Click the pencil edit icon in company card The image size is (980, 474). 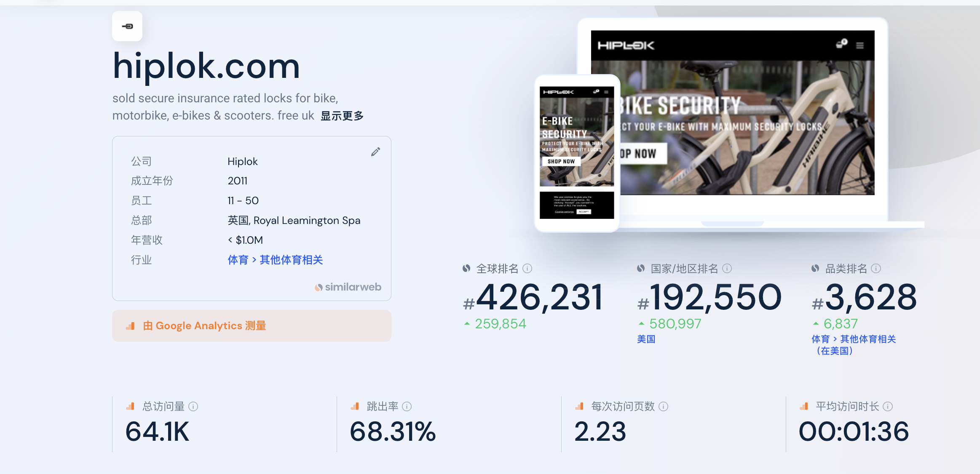(375, 152)
